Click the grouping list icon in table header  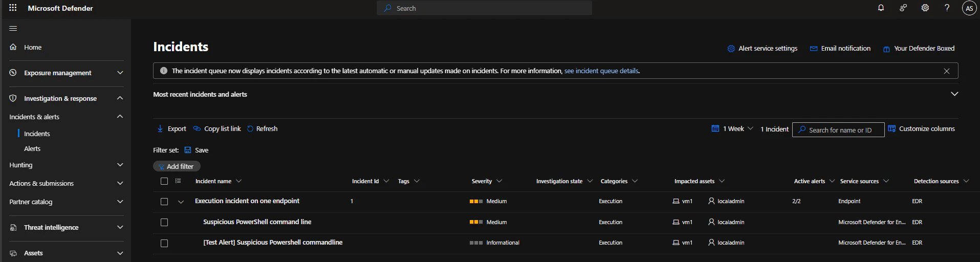178,181
